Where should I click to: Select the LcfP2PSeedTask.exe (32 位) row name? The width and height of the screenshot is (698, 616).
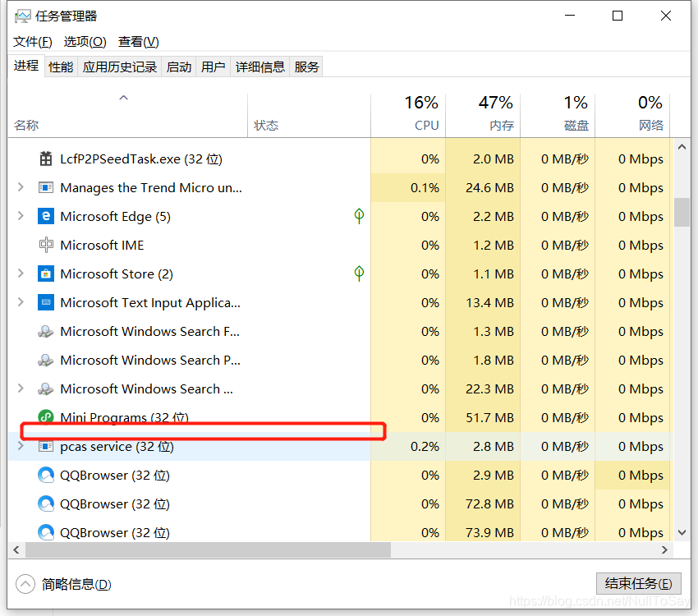141,159
